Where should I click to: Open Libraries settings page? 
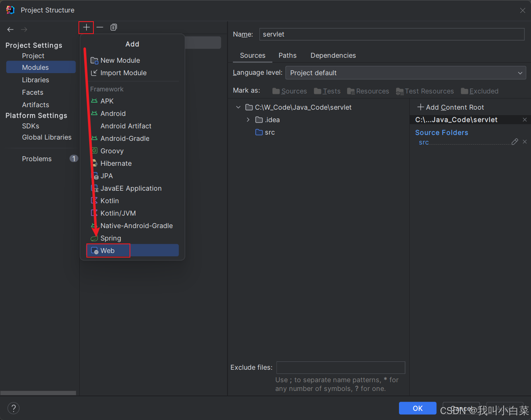35,80
